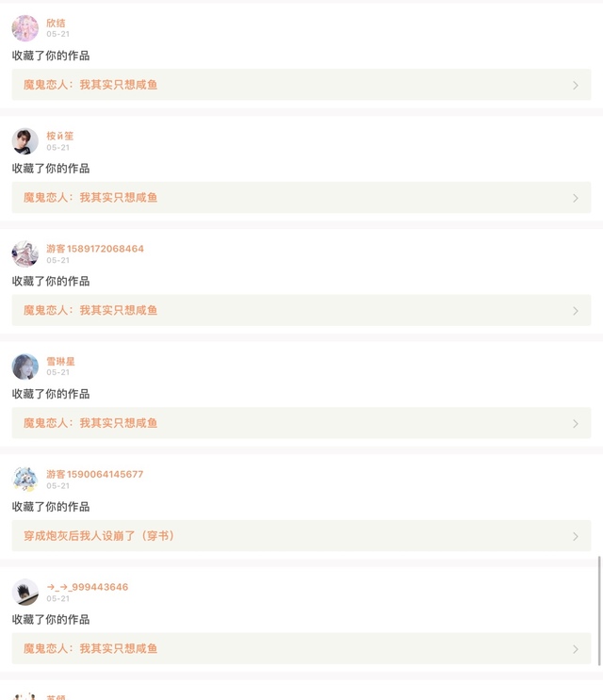Open the chevron on the 穿成炮灰后我人设崩了 card
The image size is (603, 700).
575,536
